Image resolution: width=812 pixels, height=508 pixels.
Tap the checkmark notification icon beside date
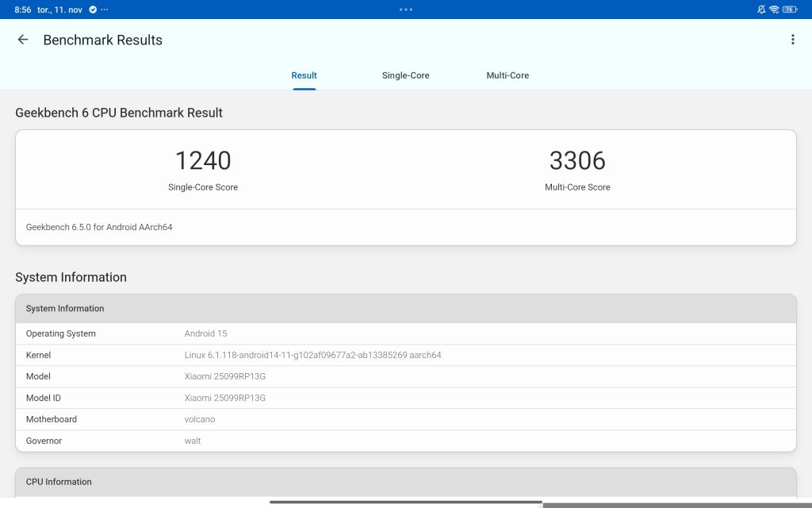pyautogui.click(x=93, y=10)
